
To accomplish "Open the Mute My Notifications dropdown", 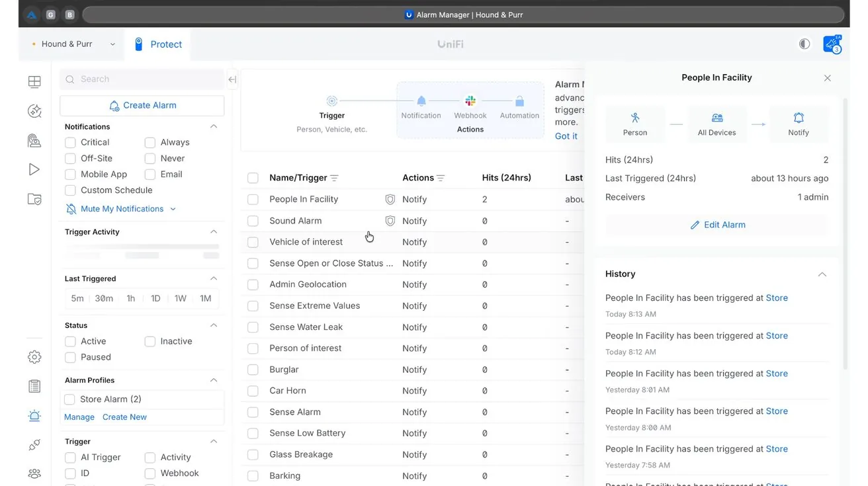I will tap(121, 209).
